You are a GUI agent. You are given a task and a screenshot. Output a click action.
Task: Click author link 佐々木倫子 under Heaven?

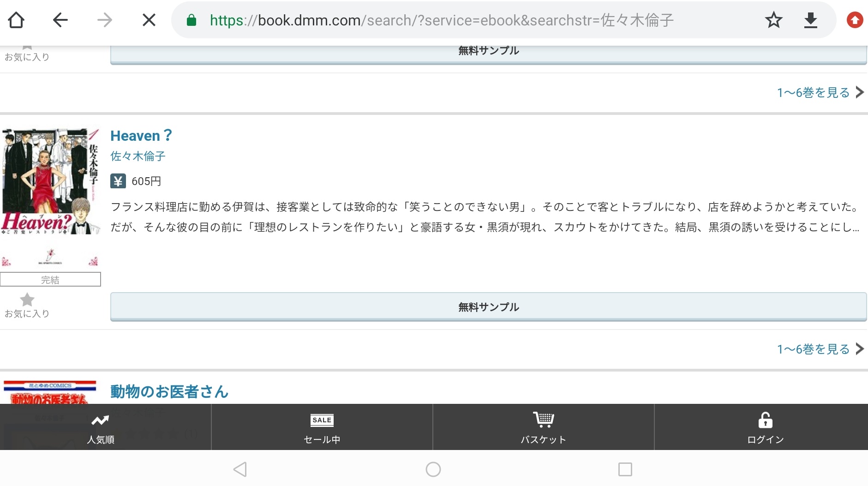pos(138,156)
